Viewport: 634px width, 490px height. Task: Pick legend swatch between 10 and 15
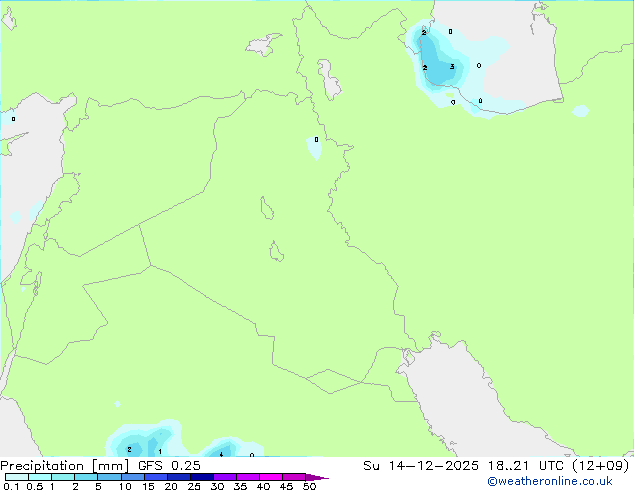133,477
